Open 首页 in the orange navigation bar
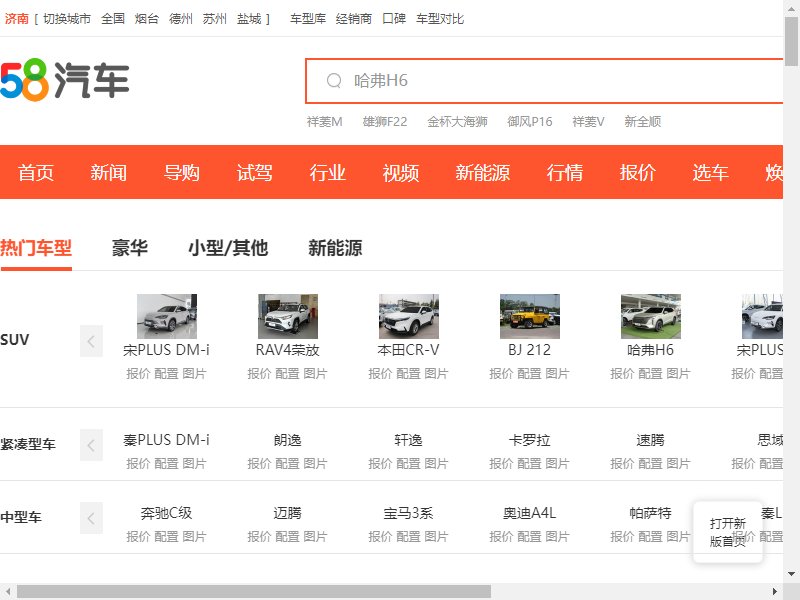The height and width of the screenshot is (600, 800). pos(36,172)
